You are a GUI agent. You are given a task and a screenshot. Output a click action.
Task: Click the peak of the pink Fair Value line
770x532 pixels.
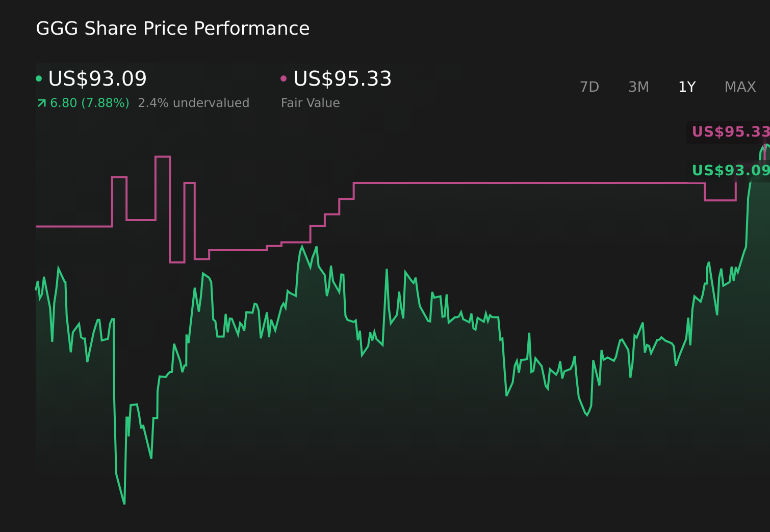pos(163,157)
